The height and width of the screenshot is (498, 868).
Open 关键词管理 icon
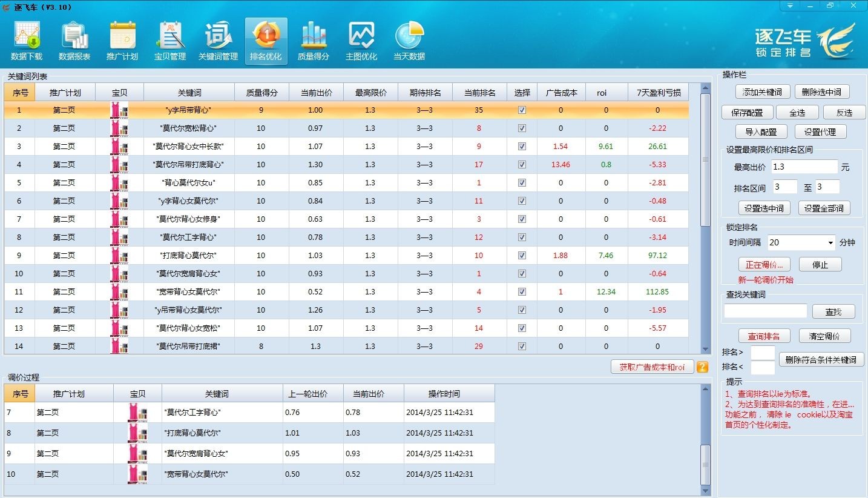pyautogui.click(x=218, y=41)
